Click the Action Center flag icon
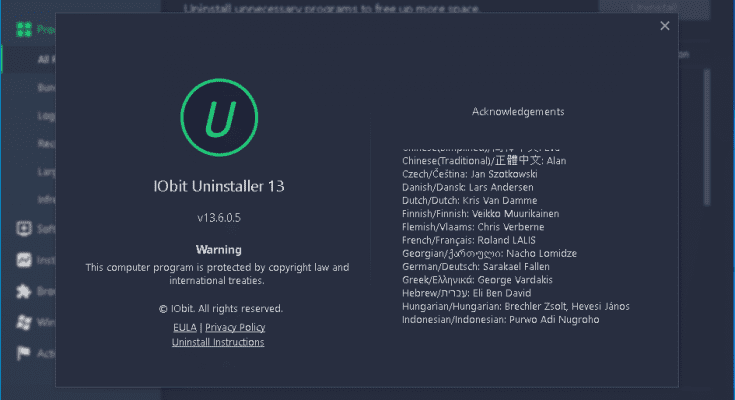The height and width of the screenshot is (400, 735). [23, 353]
